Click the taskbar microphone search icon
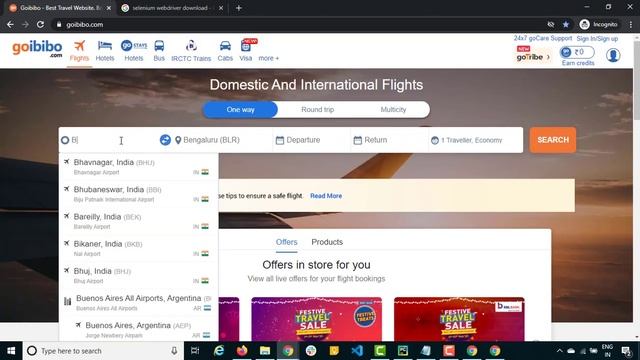This screenshot has height=360, width=640. pos(174,351)
